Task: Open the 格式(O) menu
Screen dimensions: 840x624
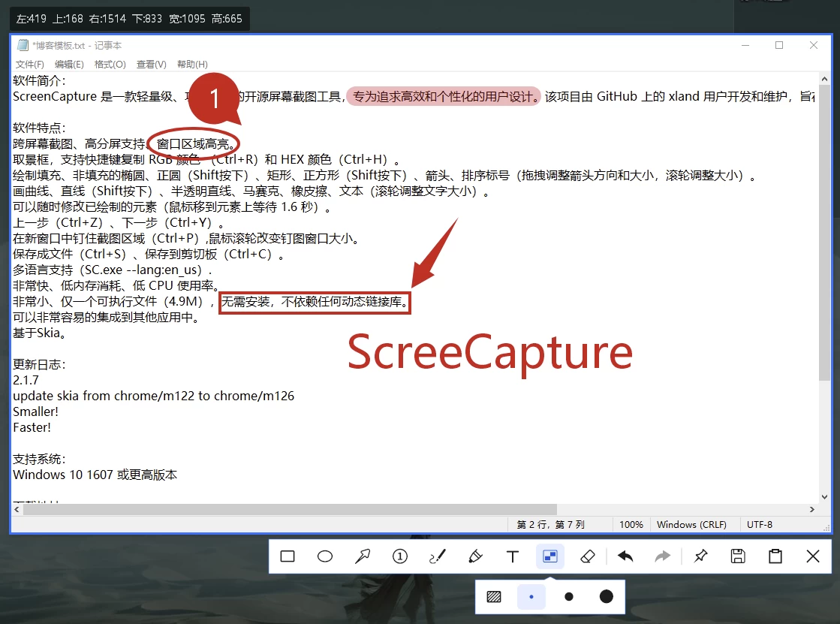Action: point(110,65)
